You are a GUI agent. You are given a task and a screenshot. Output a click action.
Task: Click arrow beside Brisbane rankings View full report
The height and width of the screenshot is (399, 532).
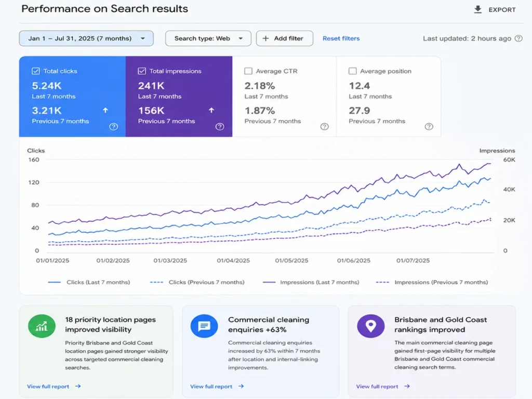(407, 386)
